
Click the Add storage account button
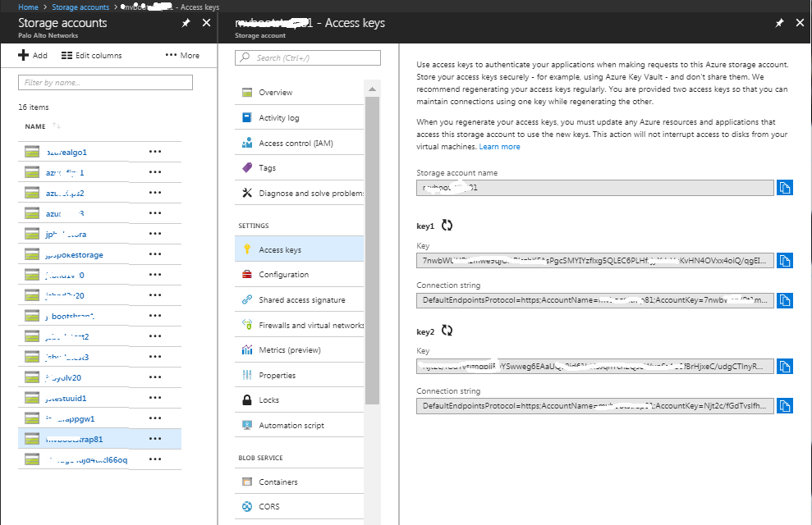33,56
